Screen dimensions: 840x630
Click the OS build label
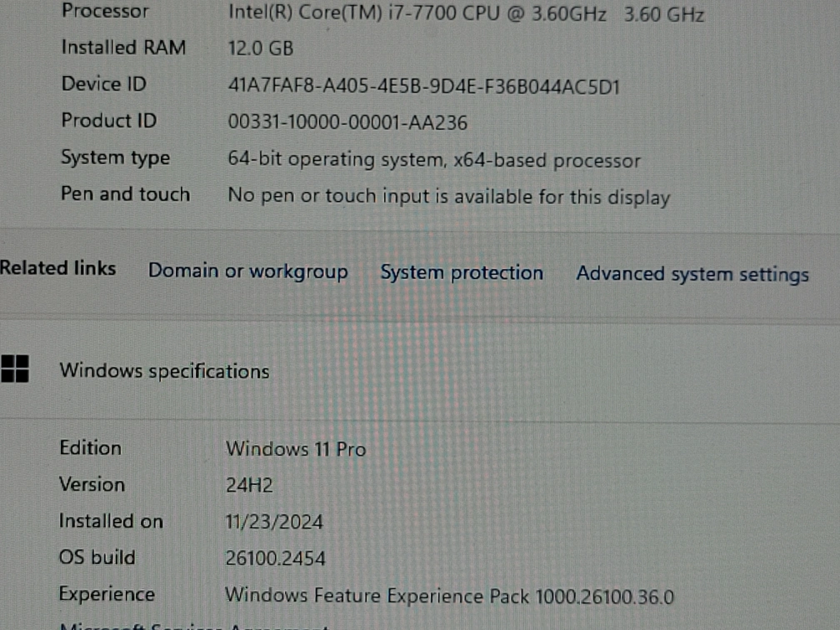pyautogui.click(x=97, y=557)
